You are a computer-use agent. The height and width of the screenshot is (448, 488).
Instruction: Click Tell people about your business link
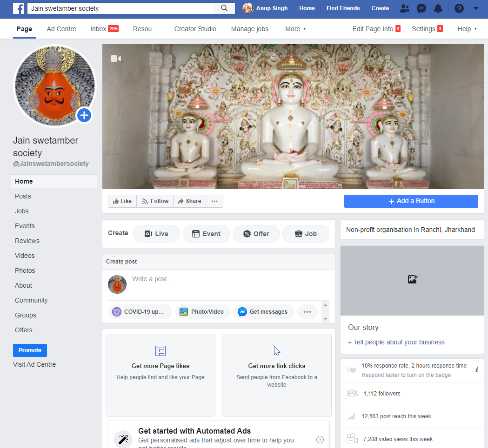click(x=396, y=342)
